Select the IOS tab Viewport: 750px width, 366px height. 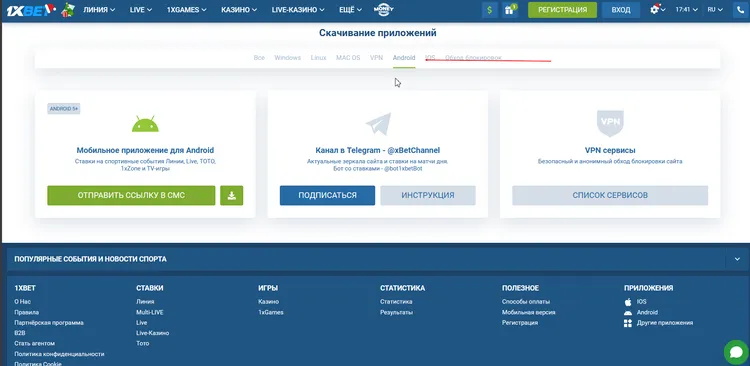[430, 58]
